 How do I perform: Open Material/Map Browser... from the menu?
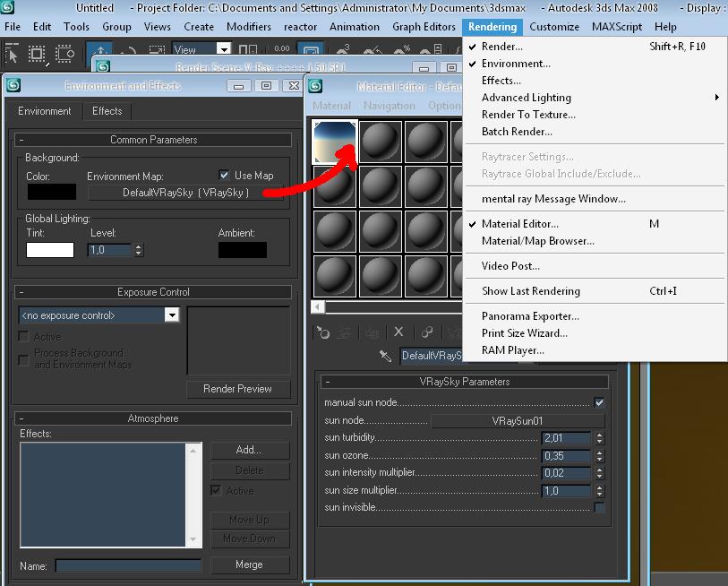pyautogui.click(x=537, y=241)
